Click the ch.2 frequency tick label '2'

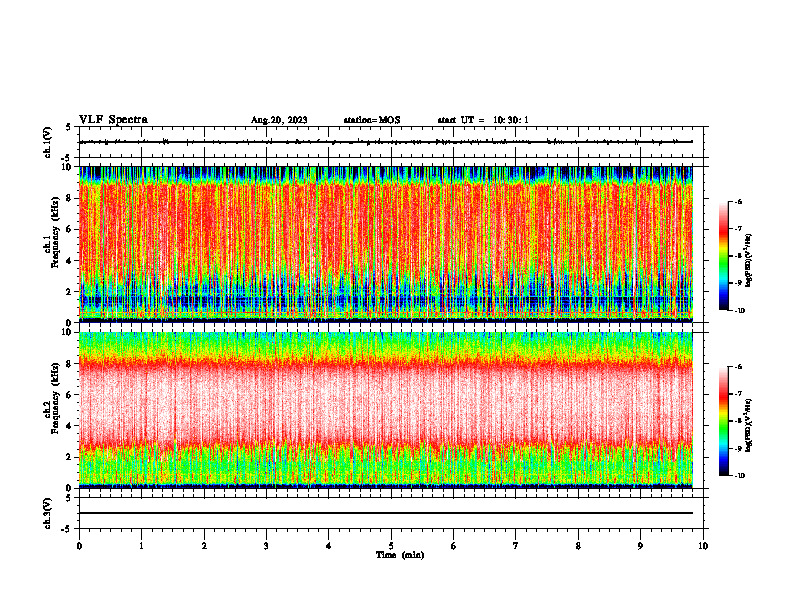[x=69, y=457]
